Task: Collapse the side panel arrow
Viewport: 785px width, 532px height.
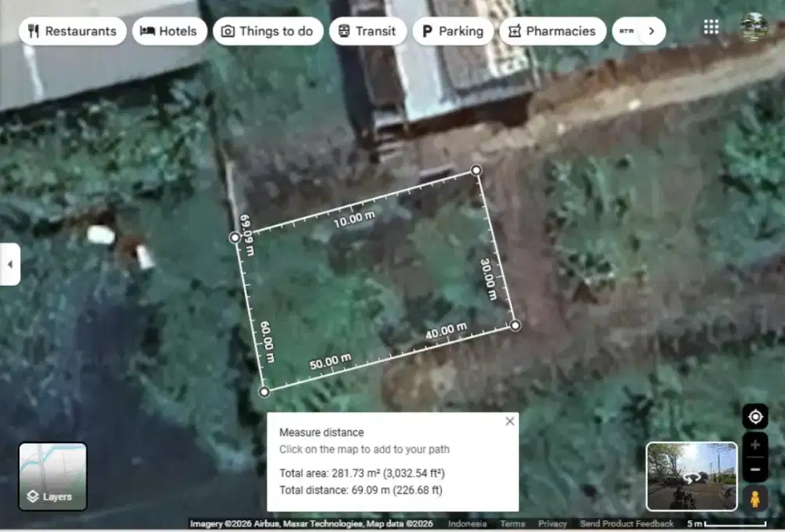Action: (x=10, y=264)
